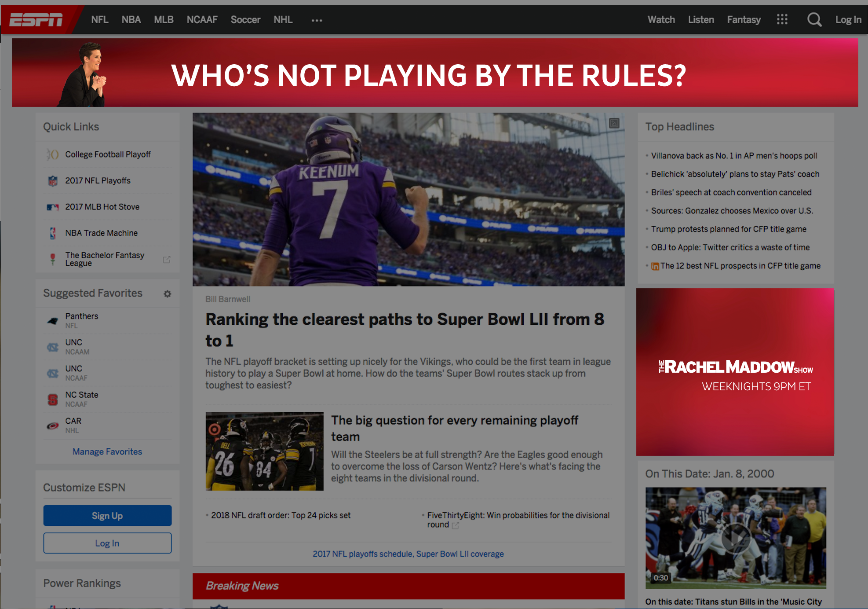Click the Panthers team logo icon
868x609 pixels.
(53, 321)
